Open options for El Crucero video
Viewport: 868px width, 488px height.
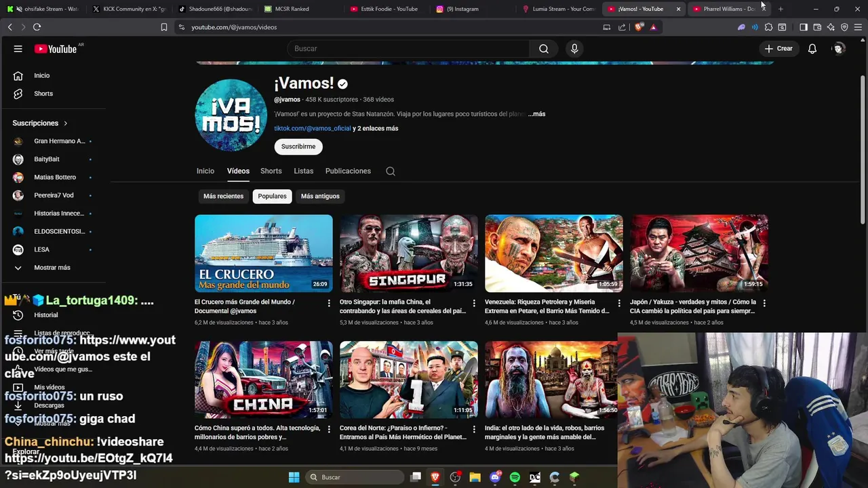(x=329, y=303)
